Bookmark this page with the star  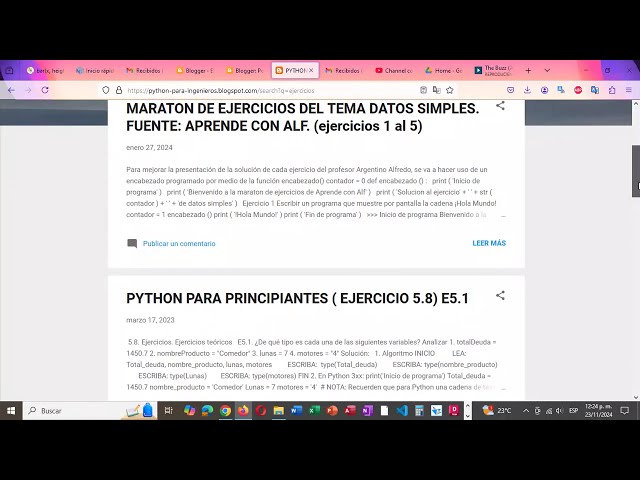450,90
